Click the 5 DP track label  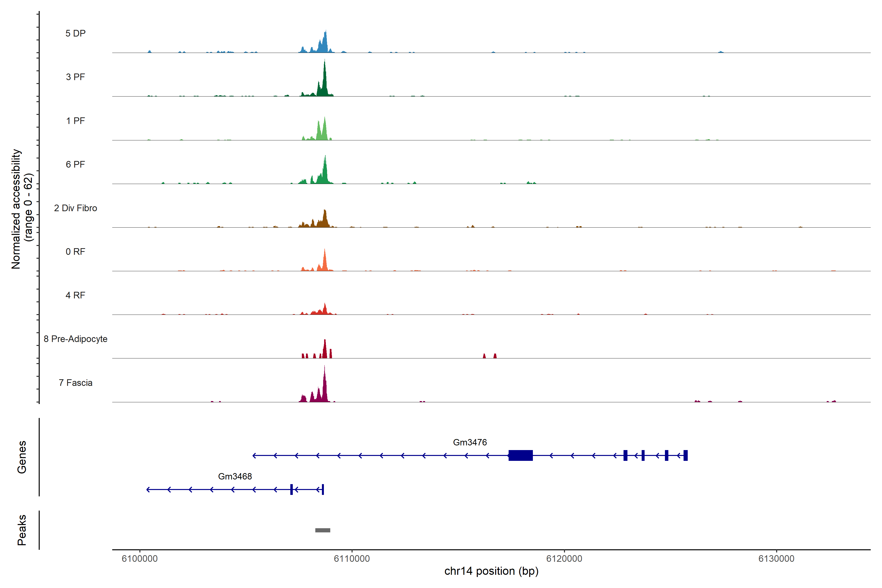[75, 33]
